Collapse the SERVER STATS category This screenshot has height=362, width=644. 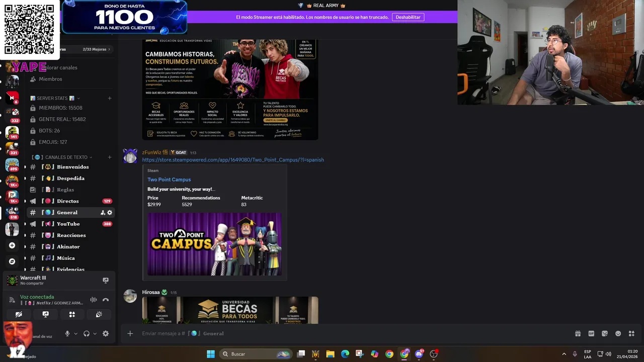pos(55,98)
